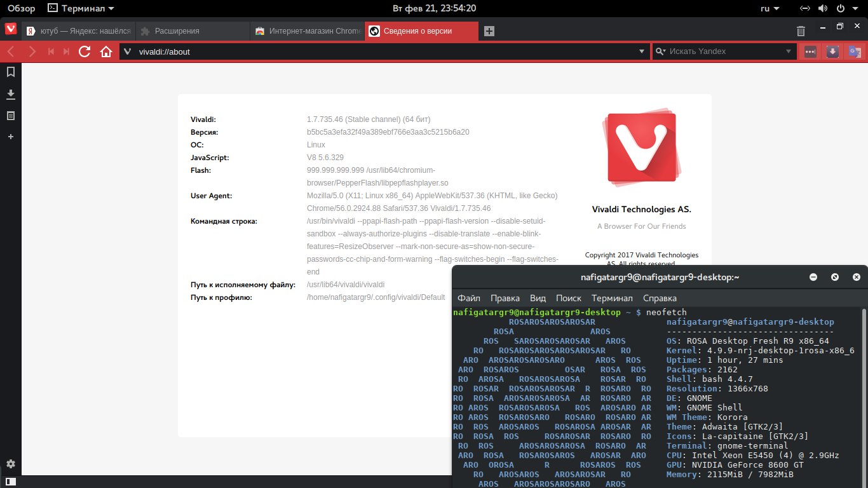This screenshot has height=488, width=868.
Task: Click the power icon in top bar
Action: (x=840, y=8)
